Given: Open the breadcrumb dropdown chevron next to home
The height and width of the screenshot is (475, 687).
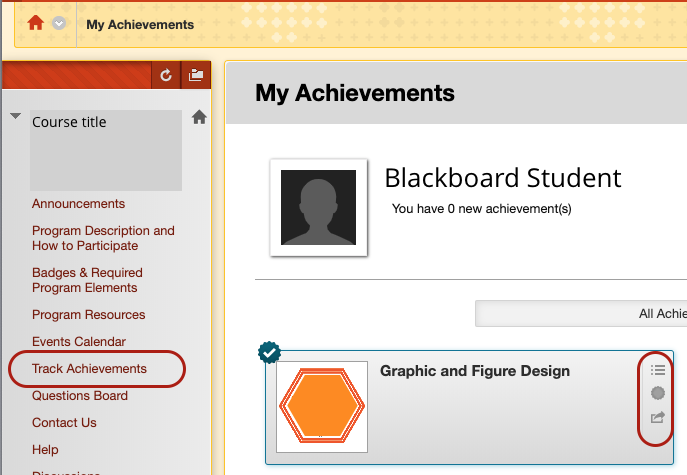Looking at the screenshot, I should pos(59,23).
